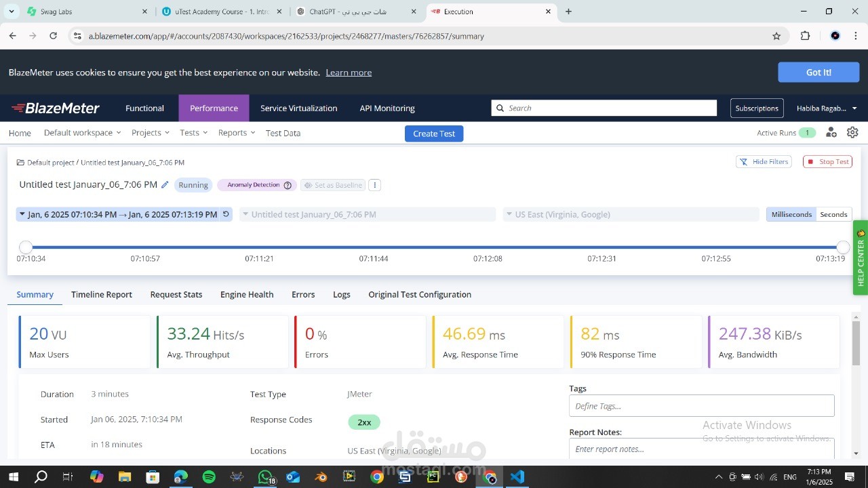
Task: Launch Visual Studio Code from taskbar
Action: click(x=517, y=476)
